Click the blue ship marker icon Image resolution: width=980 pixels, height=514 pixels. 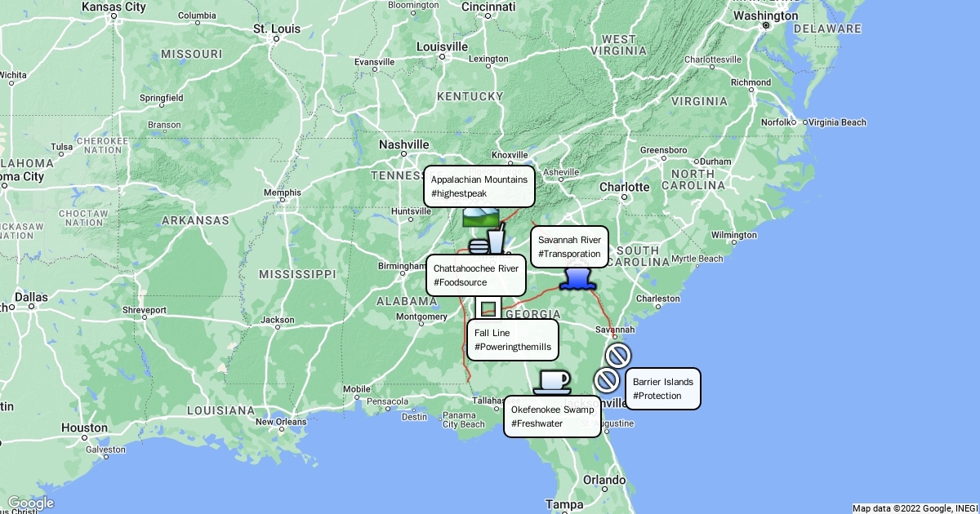[578, 279]
